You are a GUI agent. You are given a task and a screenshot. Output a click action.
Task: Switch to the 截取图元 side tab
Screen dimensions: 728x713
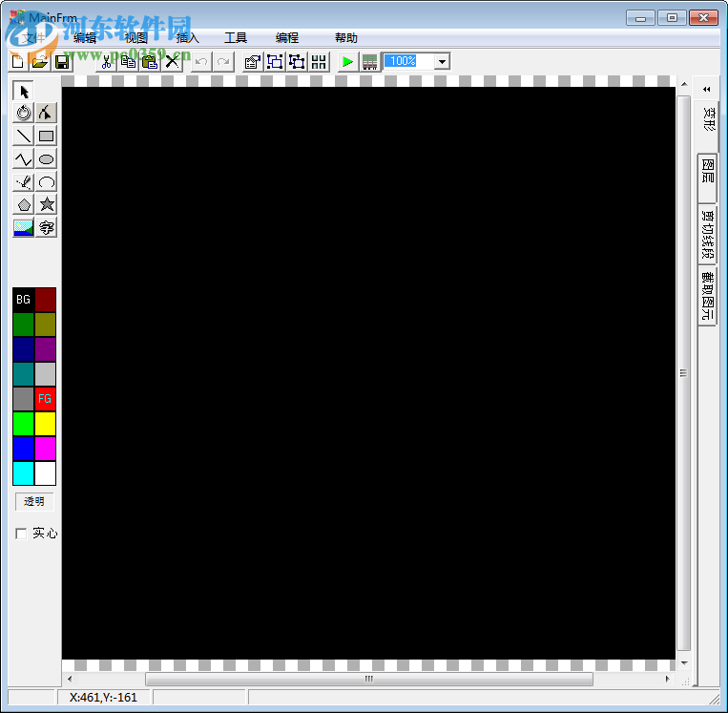click(x=707, y=296)
